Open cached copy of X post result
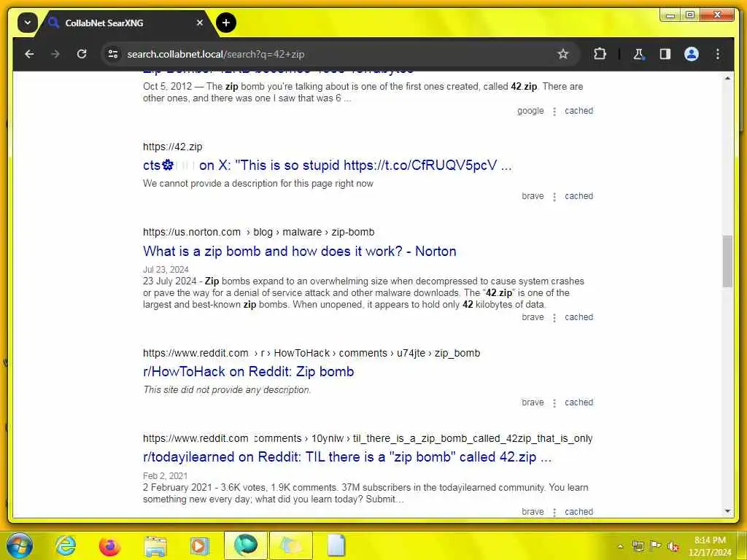The image size is (747, 560). 578,195
